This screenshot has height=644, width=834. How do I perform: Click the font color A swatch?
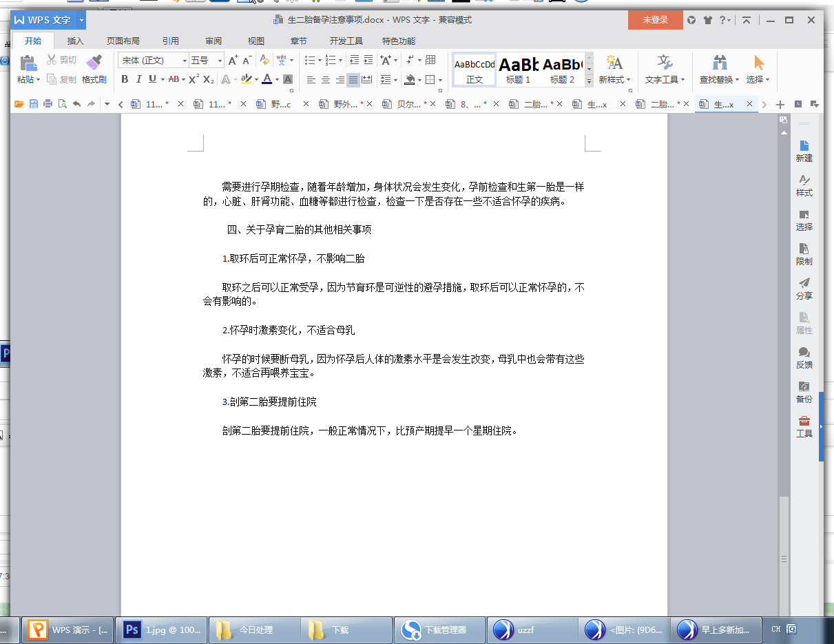[267, 79]
